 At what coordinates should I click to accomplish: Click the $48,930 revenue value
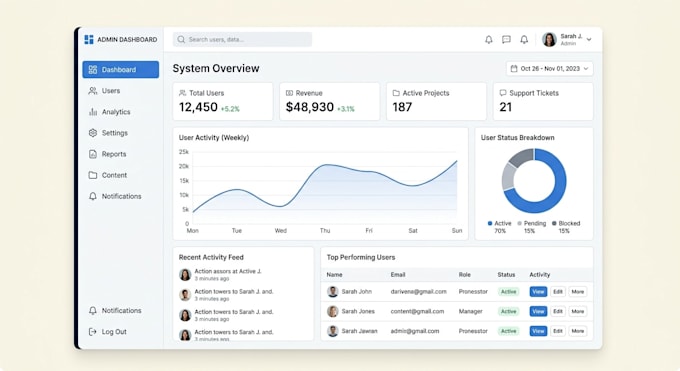pyautogui.click(x=310, y=107)
